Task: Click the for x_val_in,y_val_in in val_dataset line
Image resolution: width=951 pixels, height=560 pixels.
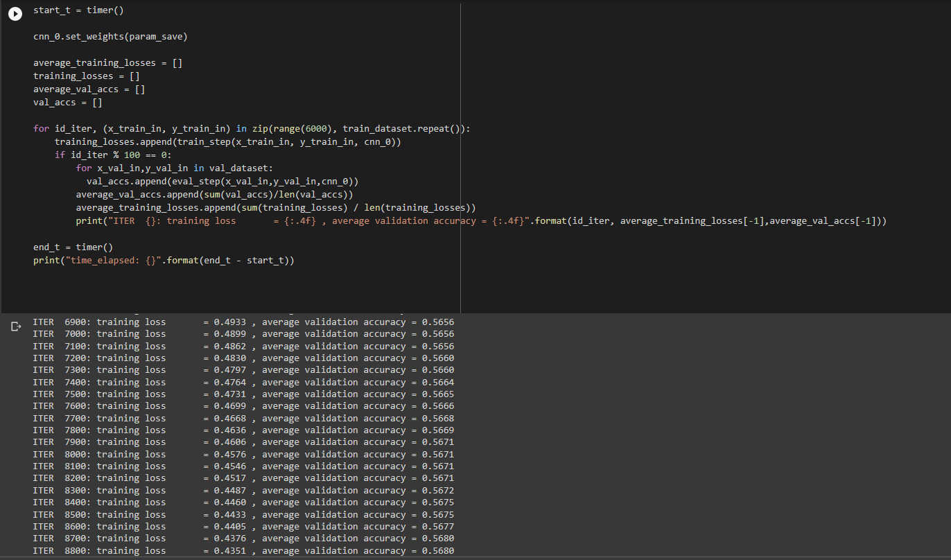Action: (x=175, y=168)
